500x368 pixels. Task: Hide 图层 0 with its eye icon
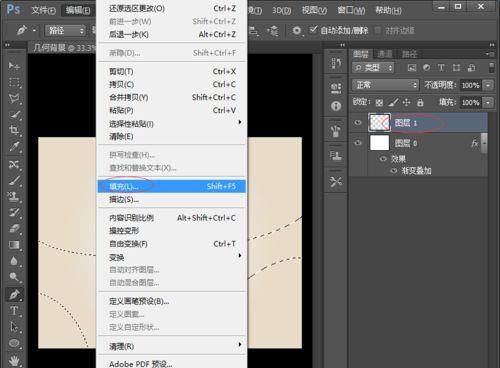coord(358,143)
